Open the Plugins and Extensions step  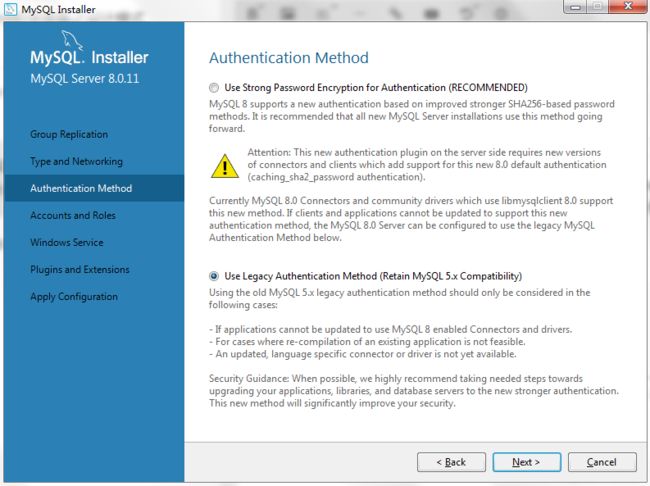(x=80, y=270)
